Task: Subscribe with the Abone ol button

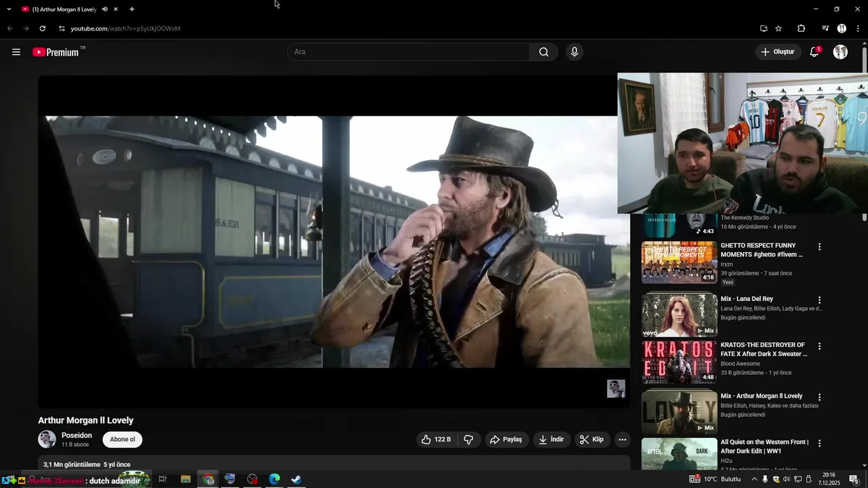Action: click(123, 439)
